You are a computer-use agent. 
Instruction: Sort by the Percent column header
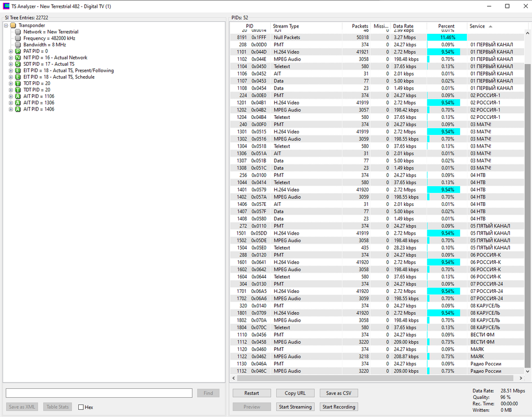point(446,26)
